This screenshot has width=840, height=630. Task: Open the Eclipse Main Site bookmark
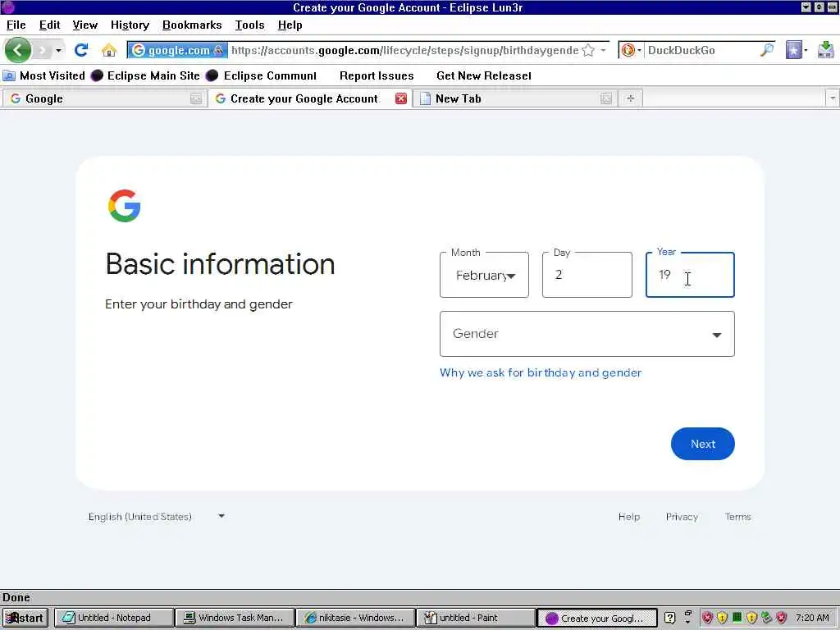[x=145, y=75]
